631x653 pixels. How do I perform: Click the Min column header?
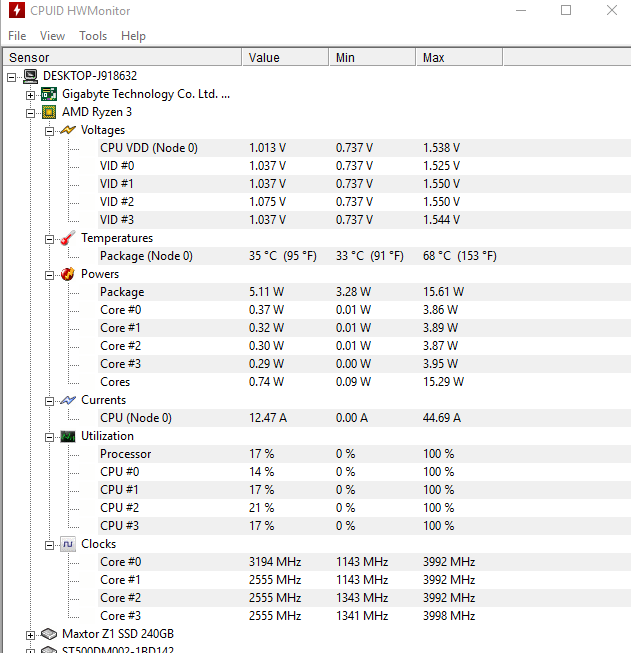point(372,57)
